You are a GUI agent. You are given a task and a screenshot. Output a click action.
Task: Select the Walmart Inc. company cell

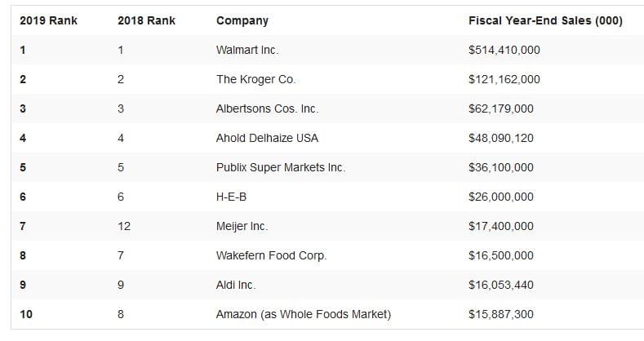[x=247, y=50]
